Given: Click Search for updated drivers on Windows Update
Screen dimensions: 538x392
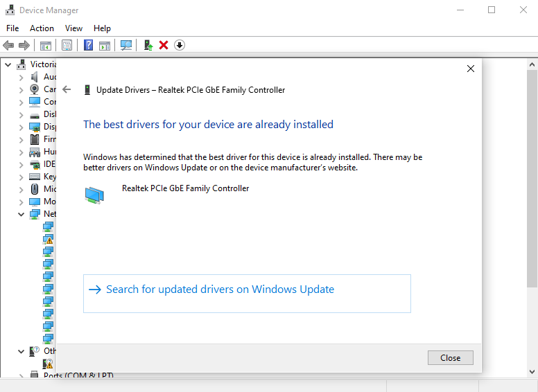Looking at the screenshot, I should point(247,294).
